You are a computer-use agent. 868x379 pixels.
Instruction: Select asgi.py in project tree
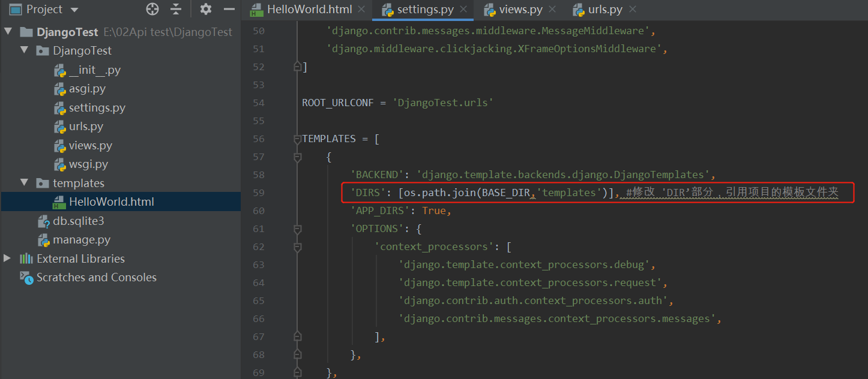click(87, 89)
